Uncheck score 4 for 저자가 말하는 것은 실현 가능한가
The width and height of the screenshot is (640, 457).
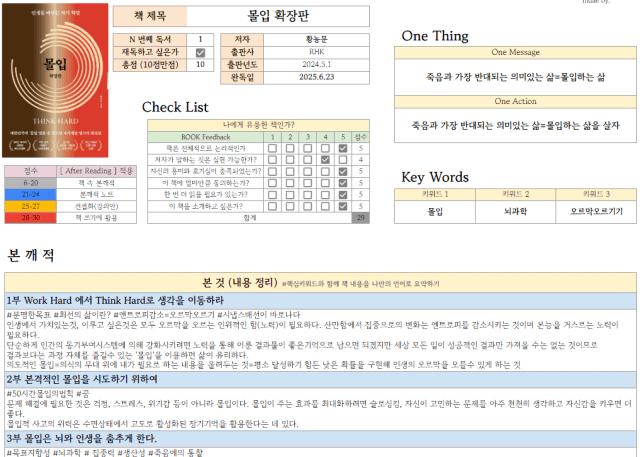[325, 160]
